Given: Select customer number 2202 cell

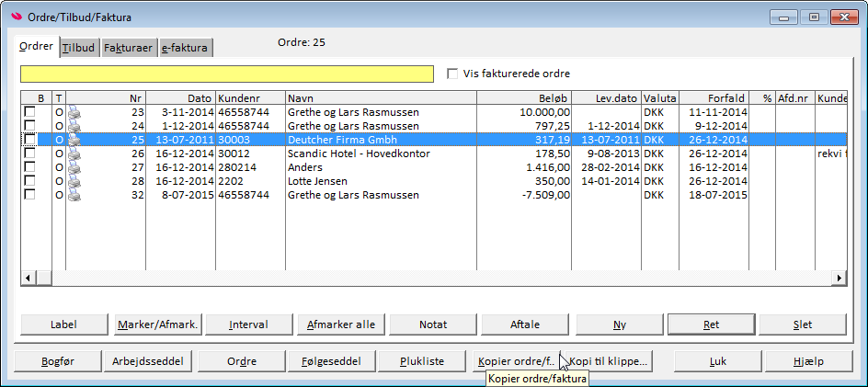Looking at the screenshot, I should coord(250,181).
